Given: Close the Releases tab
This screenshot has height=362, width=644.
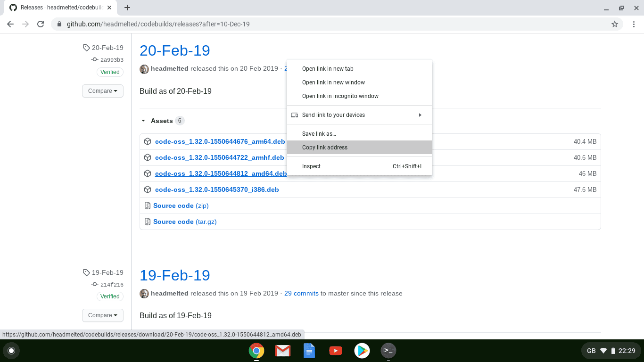Looking at the screenshot, I should [109, 8].
